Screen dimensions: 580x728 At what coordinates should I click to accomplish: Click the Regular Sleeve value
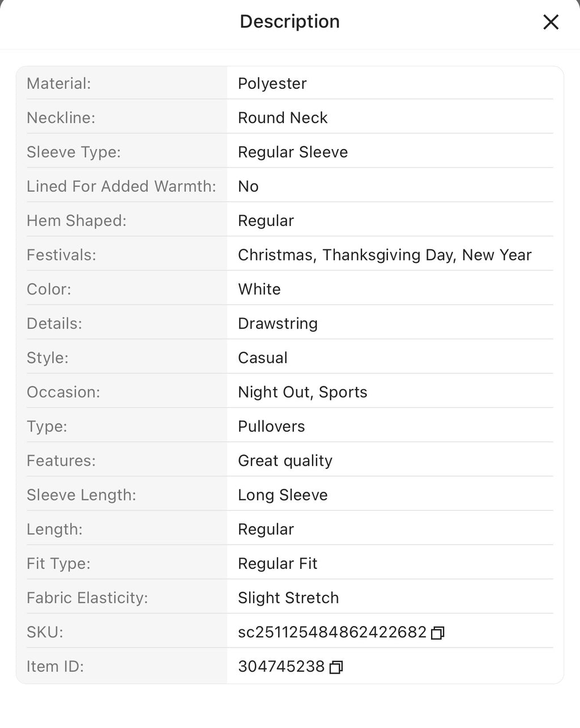pyautogui.click(x=293, y=152)
